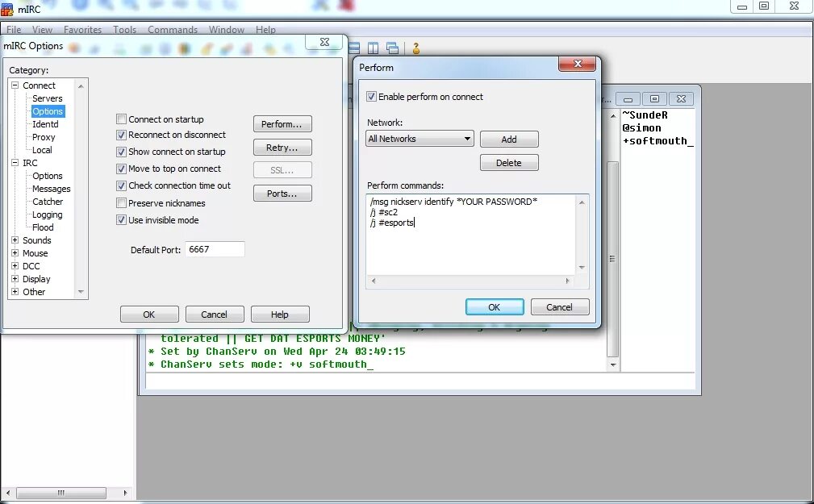
Task: Click the Ports... button
Action: (282, 193)
